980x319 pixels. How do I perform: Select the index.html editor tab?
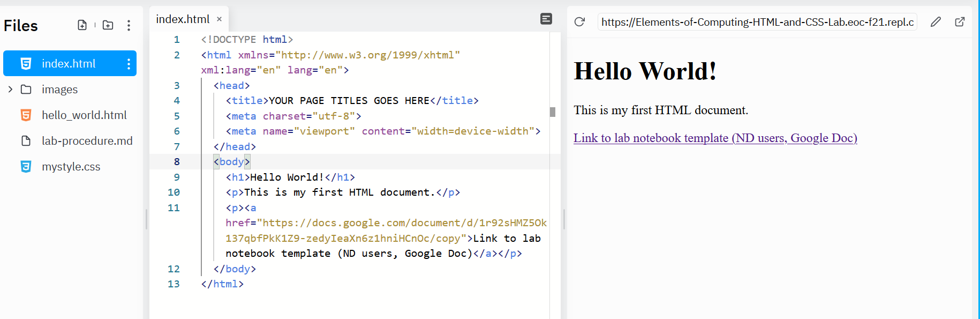click(x=183, y=19)
